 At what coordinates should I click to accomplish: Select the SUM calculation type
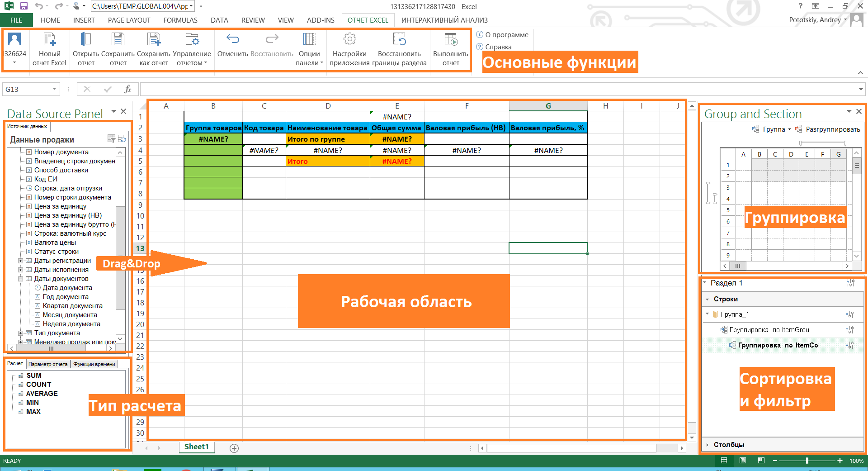pyautogui.click(x=33, y=376)
